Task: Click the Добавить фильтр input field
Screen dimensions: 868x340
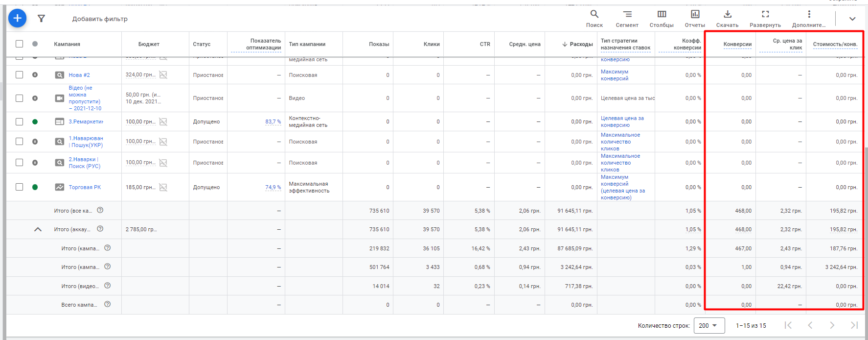Action: 100,19
